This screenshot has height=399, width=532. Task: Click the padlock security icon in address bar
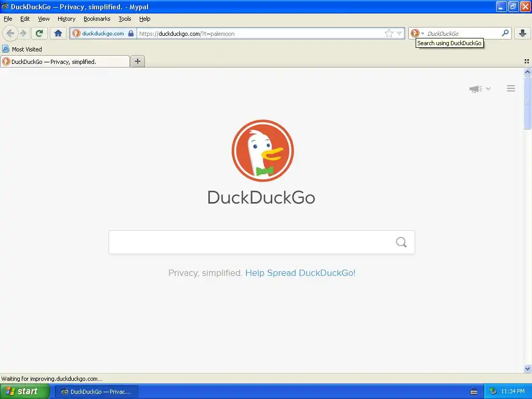point(131,33)
